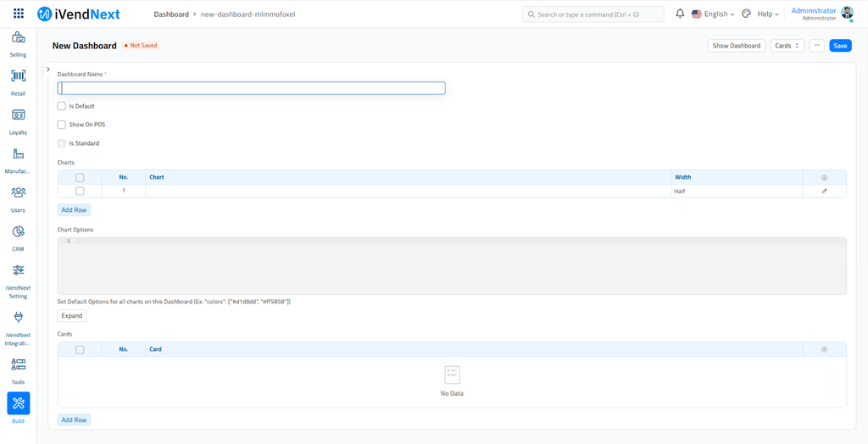This screenshot has width=868, height=444.
Task: Open the Retail module icon in sidebar
Action: pos(18,76)
